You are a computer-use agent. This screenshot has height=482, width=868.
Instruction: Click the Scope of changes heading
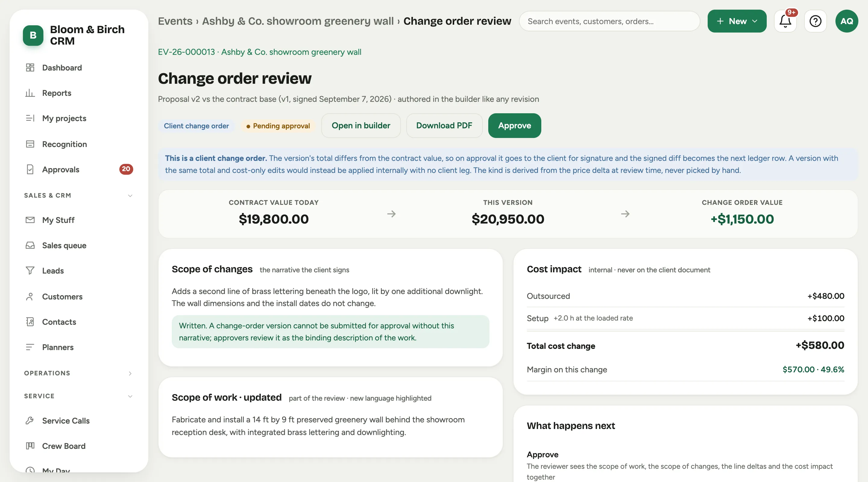(x=212, y=269)
